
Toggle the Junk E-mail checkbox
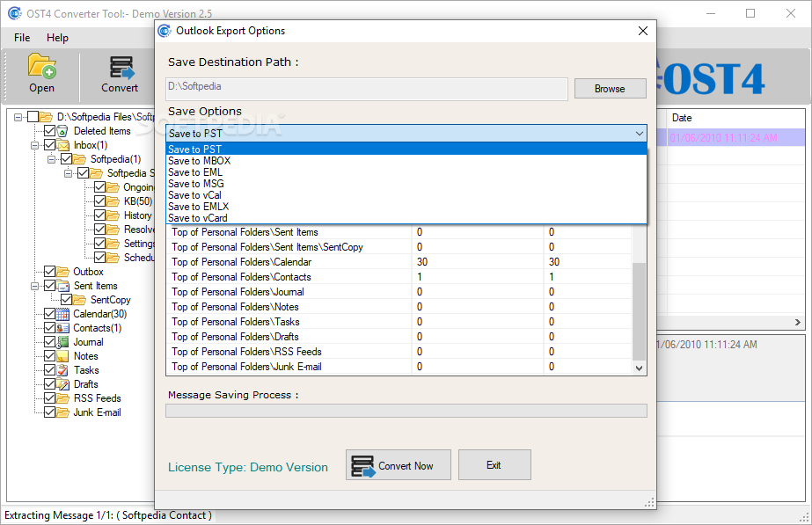(x=50, y=412)
